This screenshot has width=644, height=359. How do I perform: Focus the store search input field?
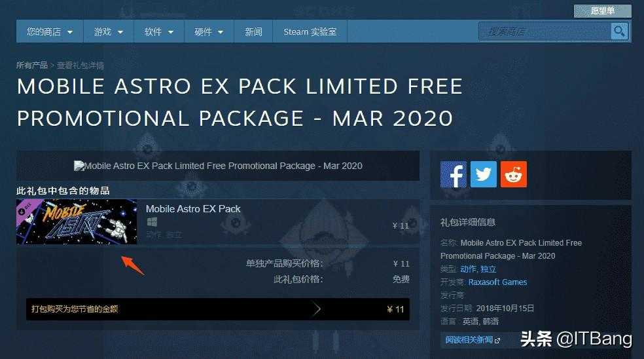click(545, 31)
